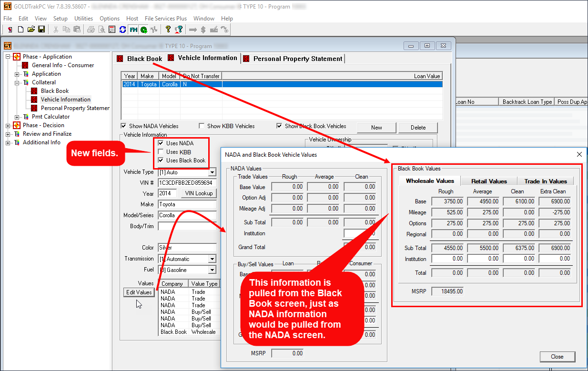Open the calculator toolbar icon

pyautogui.click(x=112, y=30)
